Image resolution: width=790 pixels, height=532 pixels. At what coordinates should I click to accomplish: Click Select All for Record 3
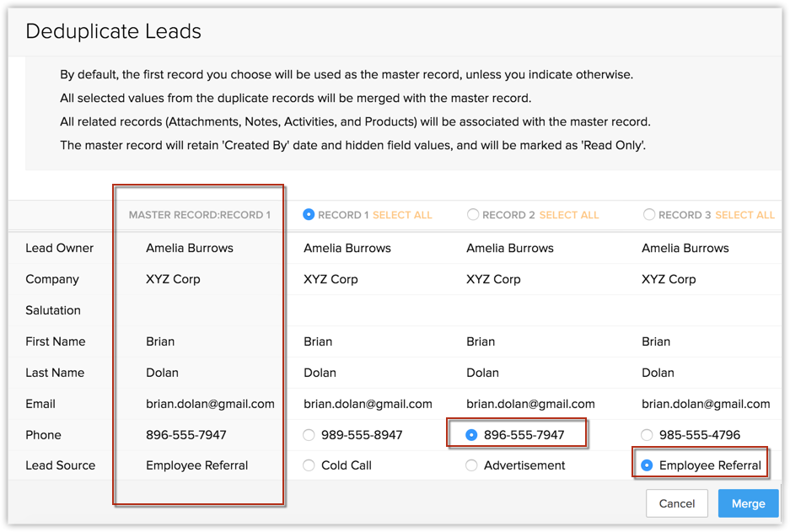(x=744, y=215)
